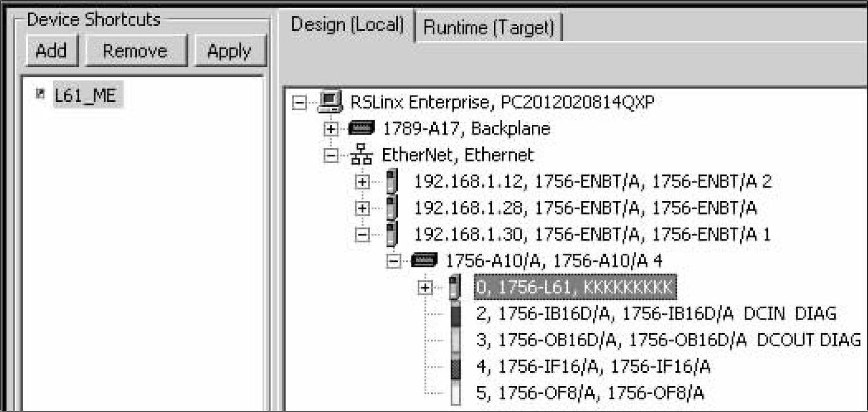Viewport: 868px width, 412px height.
Task: Collapse the EtherNet, Ethernet node
Action: [x=331, y=156]
